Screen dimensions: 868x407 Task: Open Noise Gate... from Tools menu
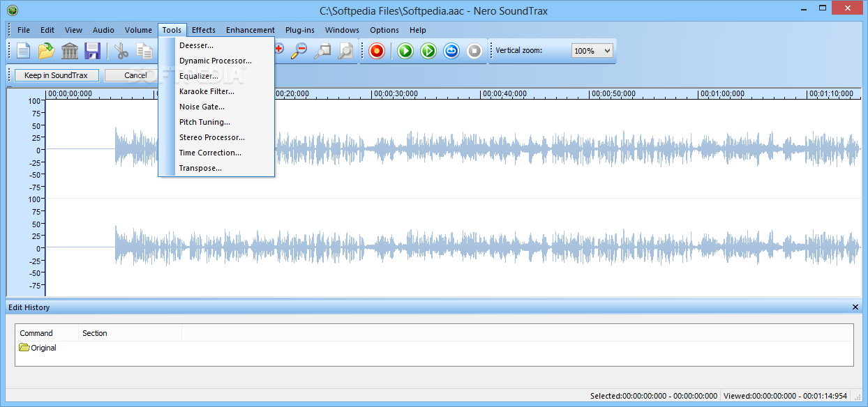216,107
